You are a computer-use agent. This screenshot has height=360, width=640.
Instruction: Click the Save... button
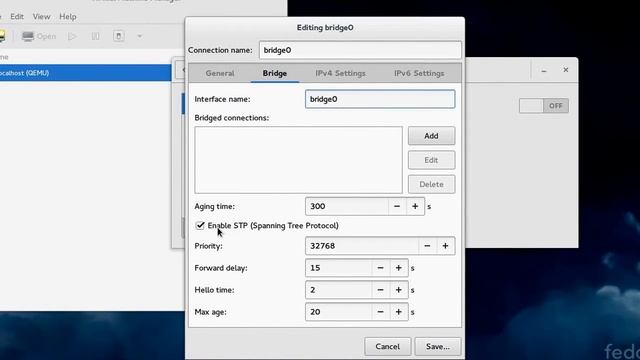point(438,347)
